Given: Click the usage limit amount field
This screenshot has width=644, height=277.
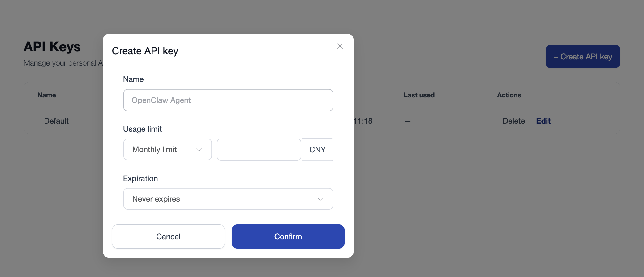Looking at the screenshot, I should pyautogui.click(x=259, y=149).
